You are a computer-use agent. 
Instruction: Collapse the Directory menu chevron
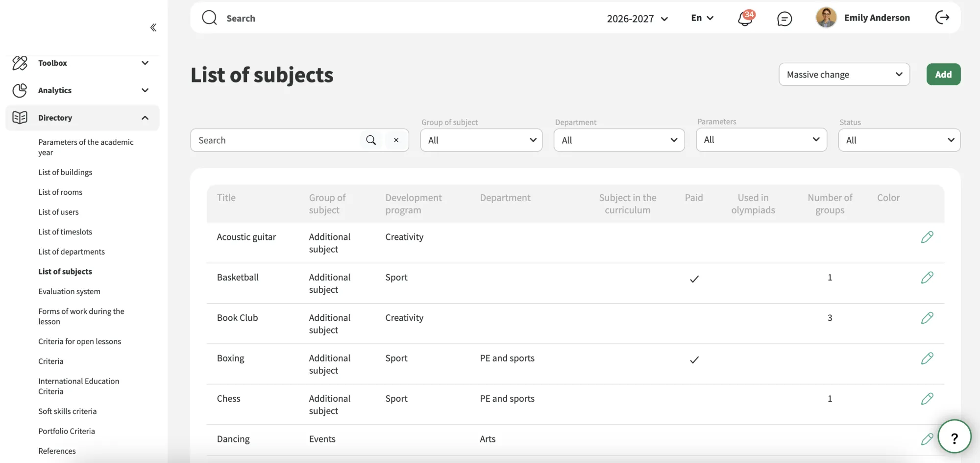(145, 118)
